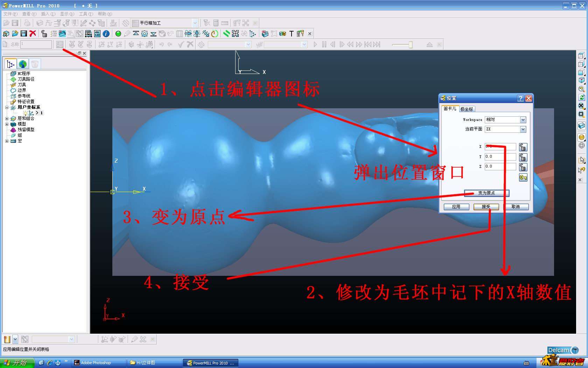Viewport: 588px width, 368px height.
Task: Open the 查看 menu
Action: (29, 14)
